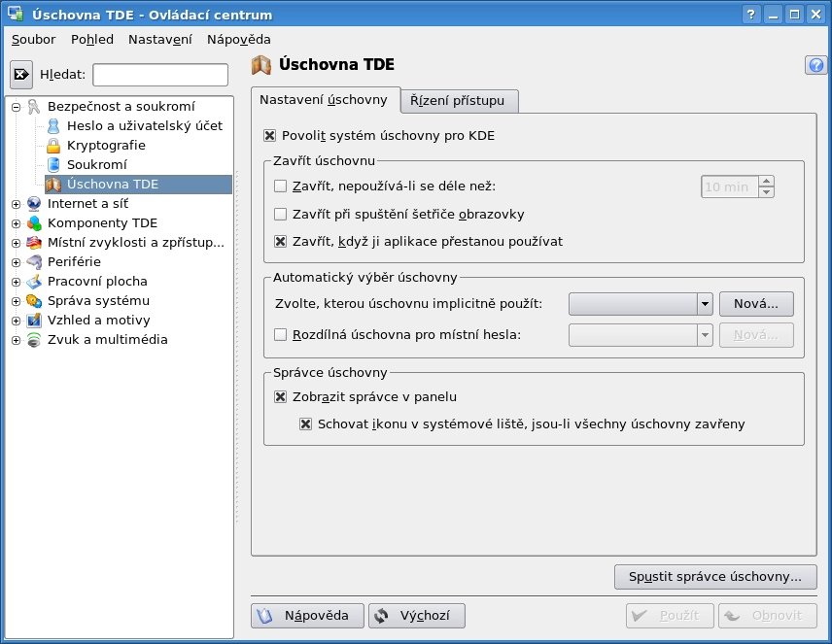Click the Soukromí icon in tree
This screenshot has height=644, width=832.
tap(53, 165)
